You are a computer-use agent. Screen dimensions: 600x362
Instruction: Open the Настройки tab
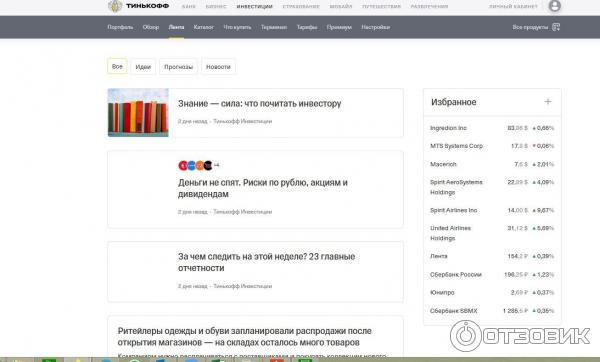point(375,27)
